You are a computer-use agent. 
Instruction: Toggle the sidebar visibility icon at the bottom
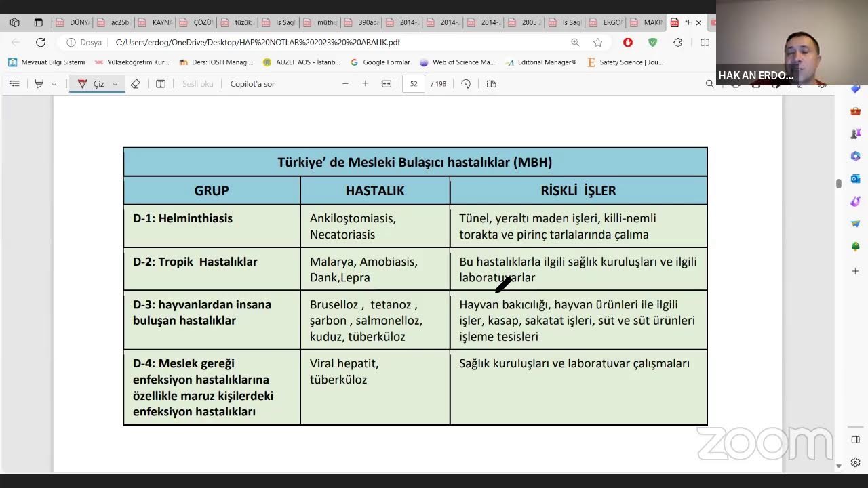(856, 440)
